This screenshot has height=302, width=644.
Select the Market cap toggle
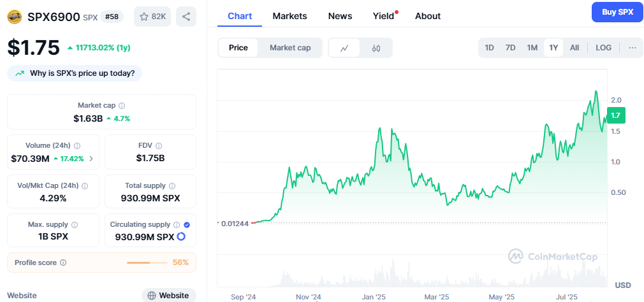point(290,48)
